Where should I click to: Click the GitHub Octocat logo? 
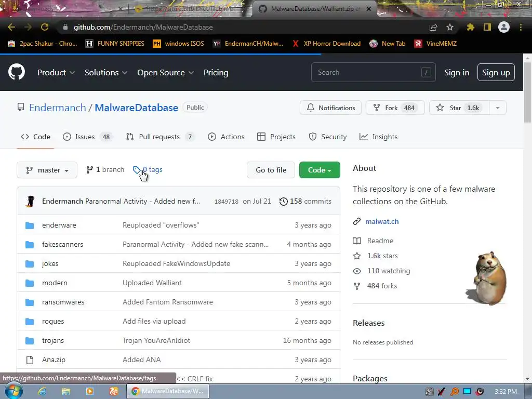coord(17,72)
